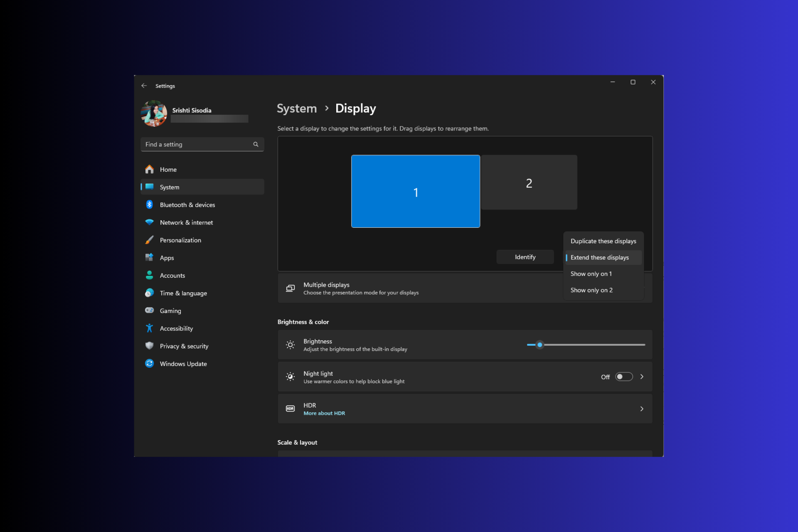Select Duplicate these displays option
This screenshot has width=798, height=532.
[x=603, y=241]
